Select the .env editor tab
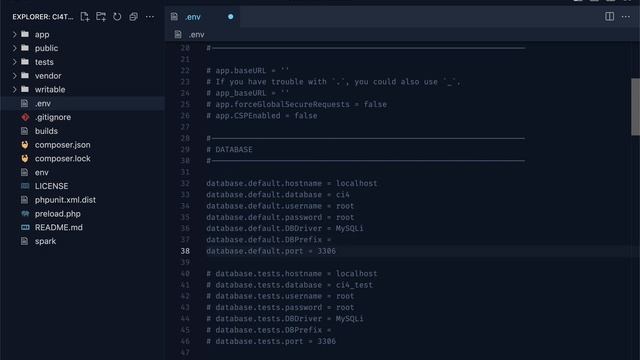Screen dimensions: 640x360 (203, 17)
